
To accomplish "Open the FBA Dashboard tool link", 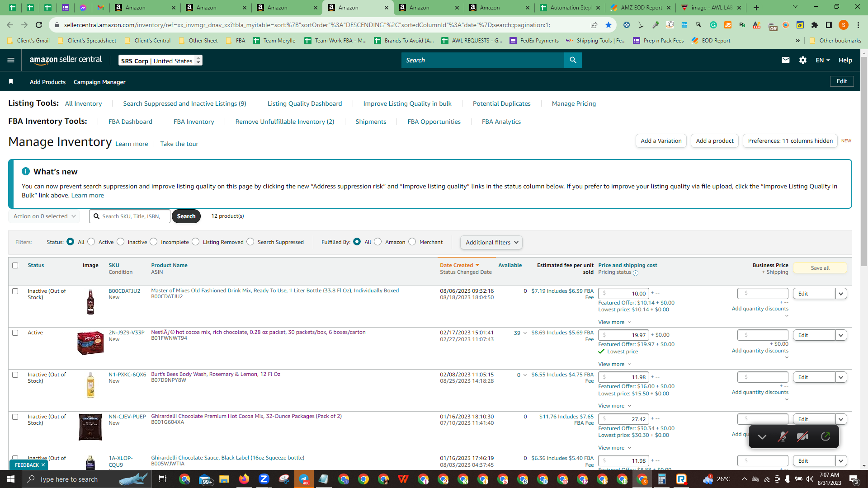I will (130, 122).
